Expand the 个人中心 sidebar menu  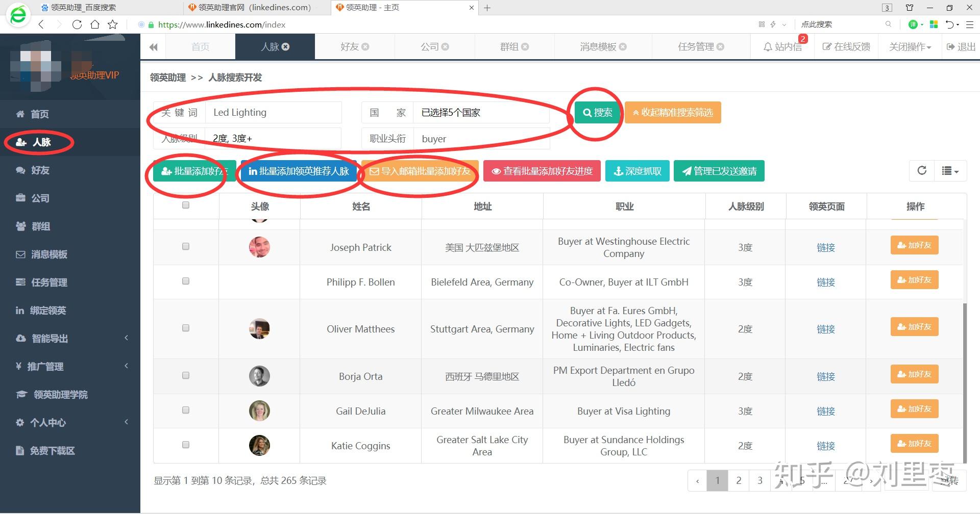(x=70, y=422)
